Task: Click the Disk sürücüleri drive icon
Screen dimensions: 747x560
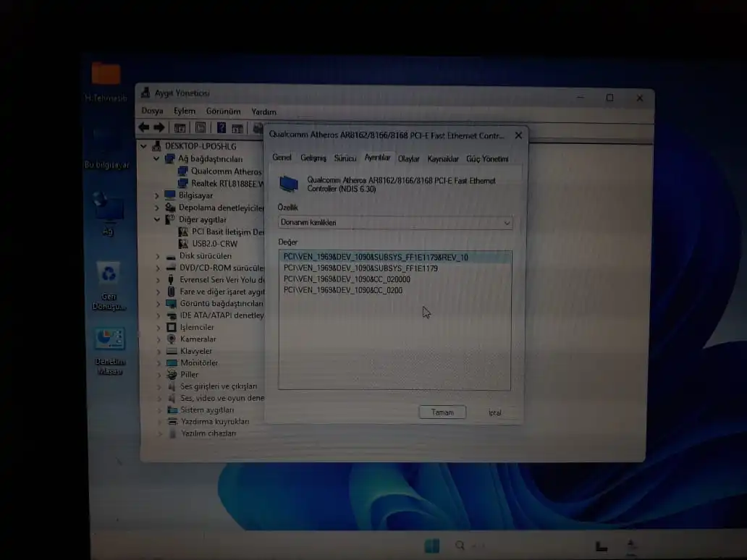Action: click(x=171, y=256)
